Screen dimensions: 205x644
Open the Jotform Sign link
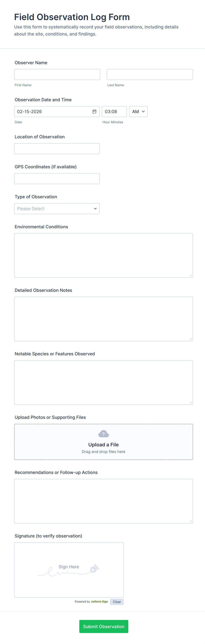99,601
